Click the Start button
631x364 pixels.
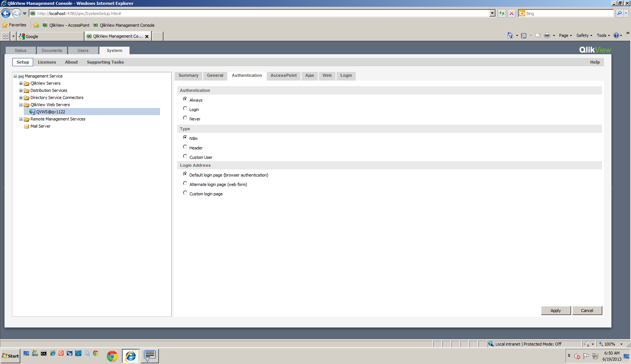[11, 356]
